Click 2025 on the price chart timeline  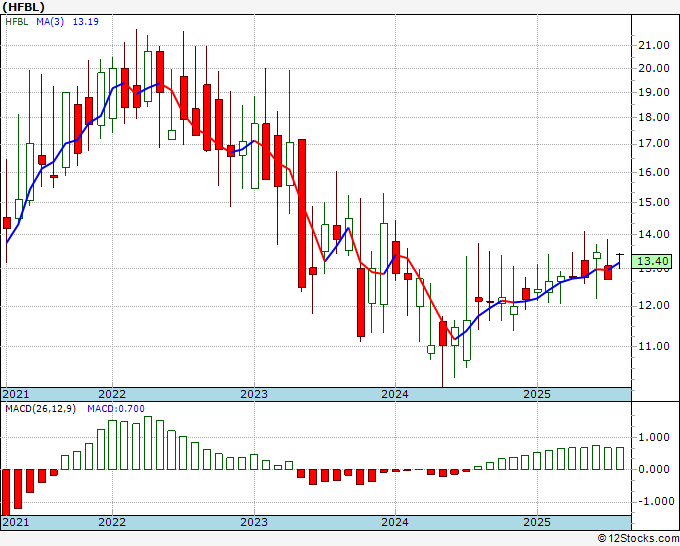[x=537, y=394]
